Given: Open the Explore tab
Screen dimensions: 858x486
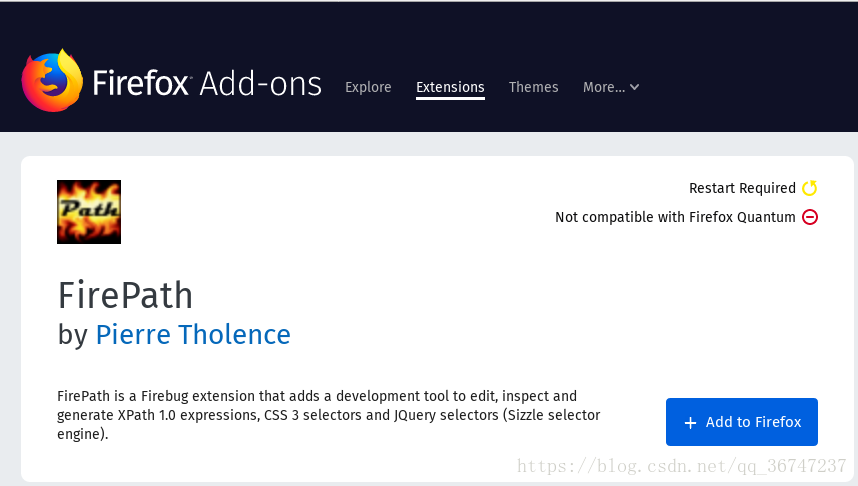Looking at the screenshot, I should coord(368,87).
